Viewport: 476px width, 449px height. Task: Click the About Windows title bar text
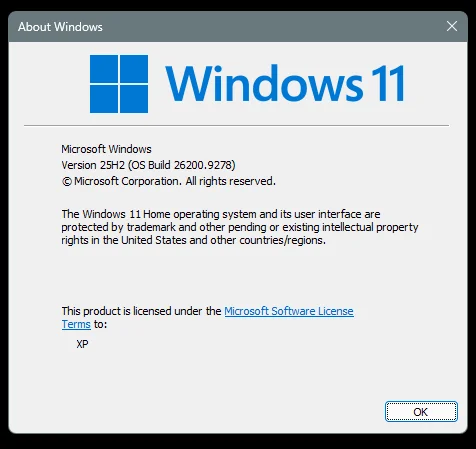[x=60, y=27]
